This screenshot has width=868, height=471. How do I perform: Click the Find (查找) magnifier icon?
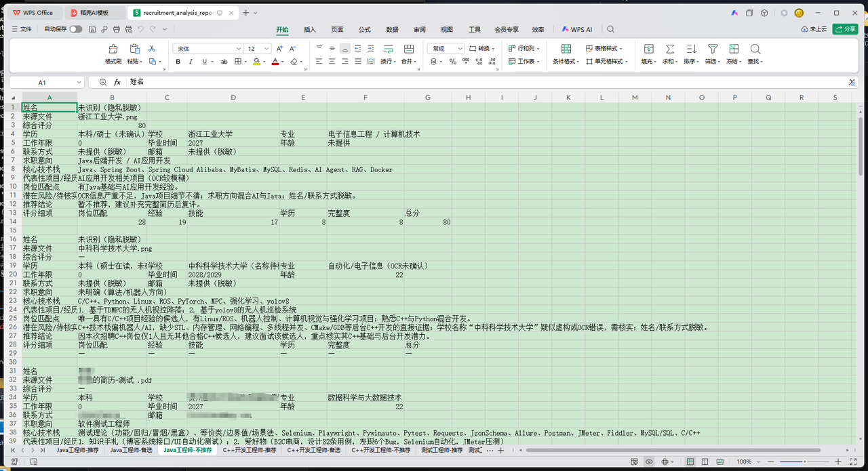click(755, 49)
